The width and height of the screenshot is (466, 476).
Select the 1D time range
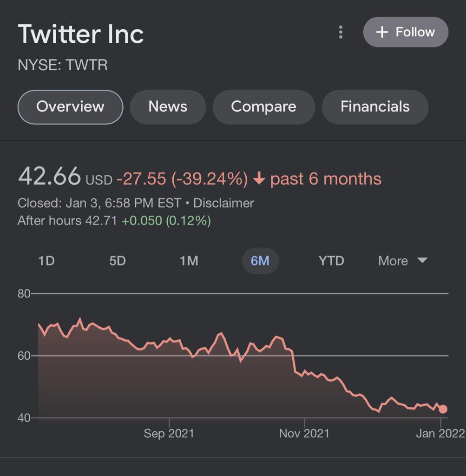46,261
